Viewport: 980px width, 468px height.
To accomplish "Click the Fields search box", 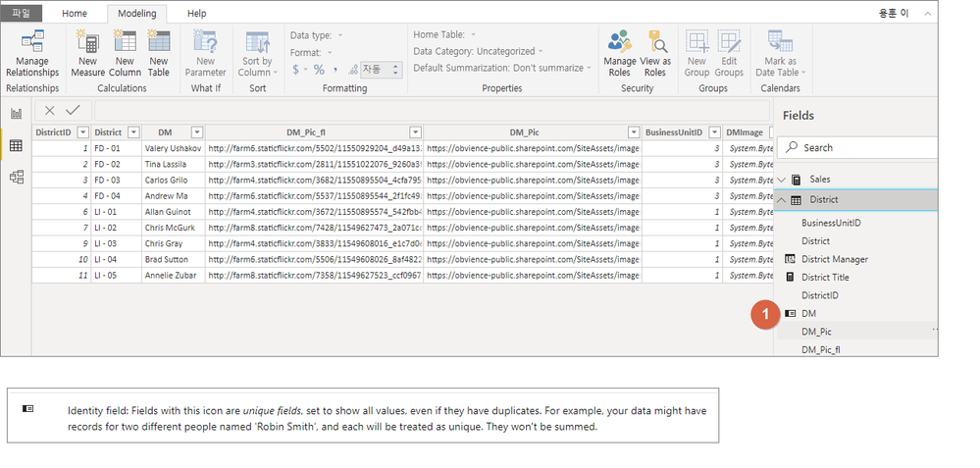I will click(856, 147).
